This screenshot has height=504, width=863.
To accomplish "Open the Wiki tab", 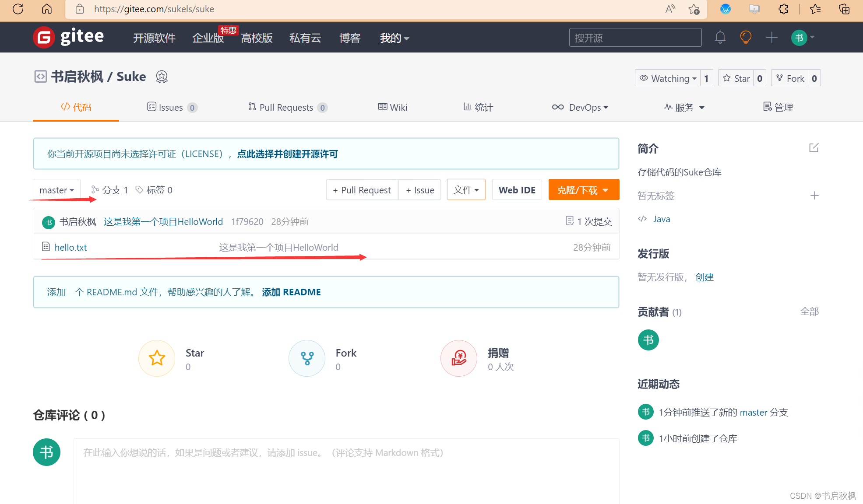I will (393, 107).
